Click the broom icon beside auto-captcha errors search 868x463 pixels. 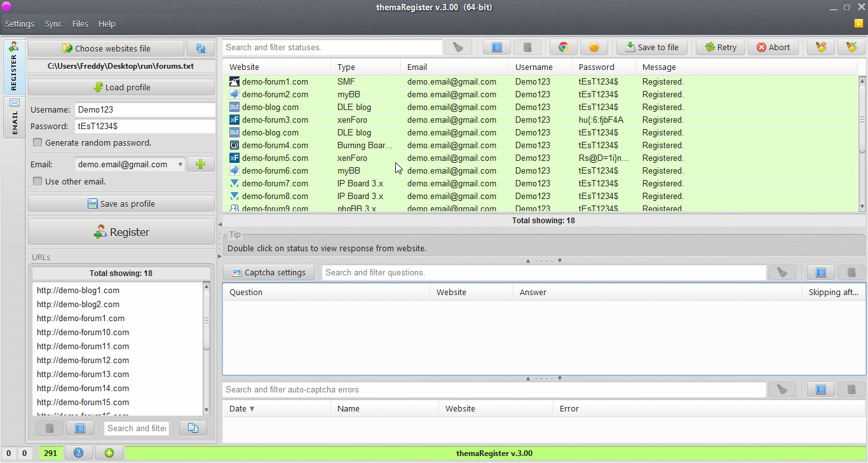click(x=782, y=389)
